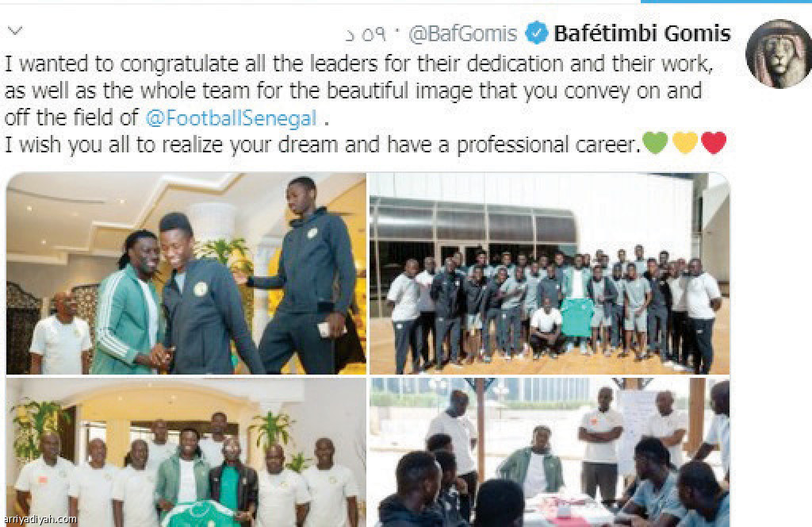Click the arriyadiyah.com watermark text
Viewport: 812px width, 527px height.
point(40,519)
